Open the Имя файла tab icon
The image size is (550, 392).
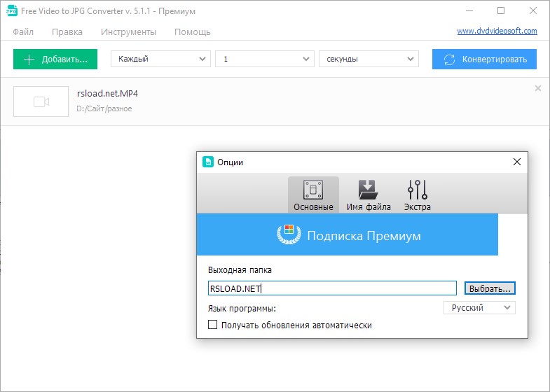pyautogui.click(x=369, y=190)
